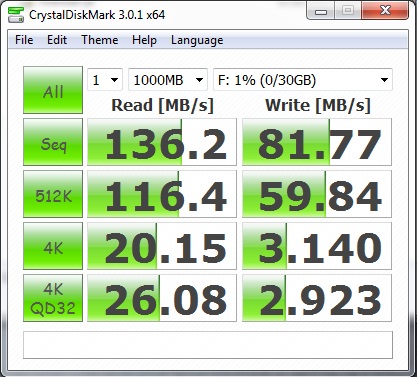Select the Seq write result 81.77

tap(317, 142)
